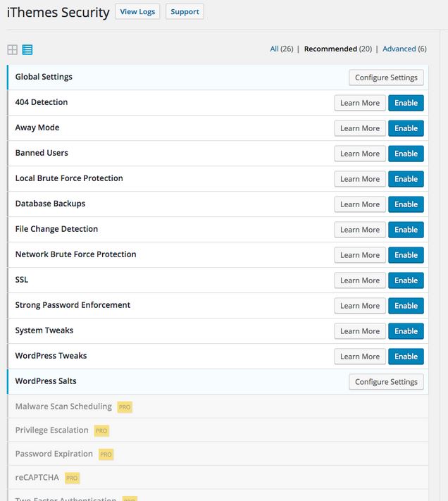Learn More about Database Backups

click(360, 204)
